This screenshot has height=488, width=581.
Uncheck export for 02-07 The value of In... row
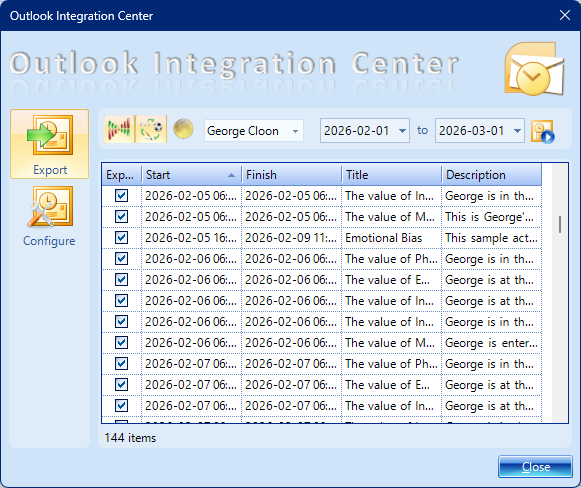pyautogui.click(x=121, y=405)
